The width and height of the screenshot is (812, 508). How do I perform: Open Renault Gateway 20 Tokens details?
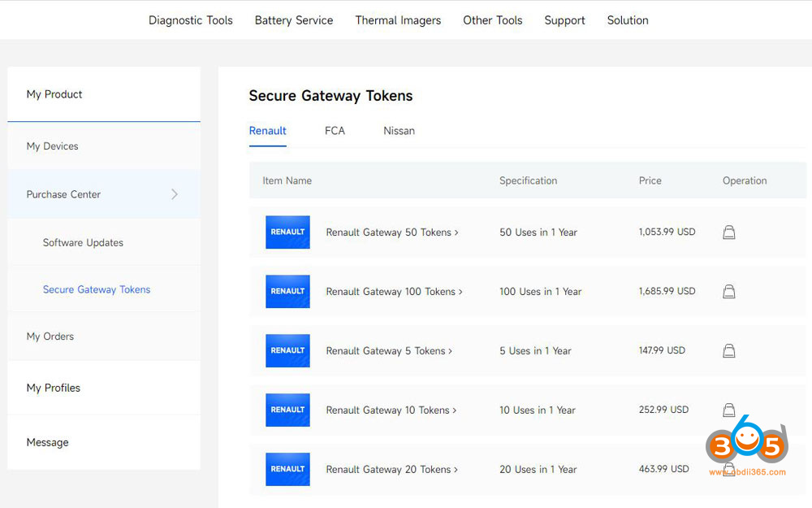pos(392,469)
